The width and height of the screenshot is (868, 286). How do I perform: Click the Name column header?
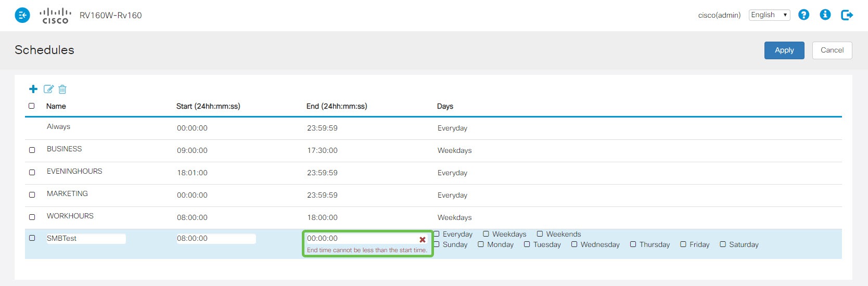[x=56, y=106]
